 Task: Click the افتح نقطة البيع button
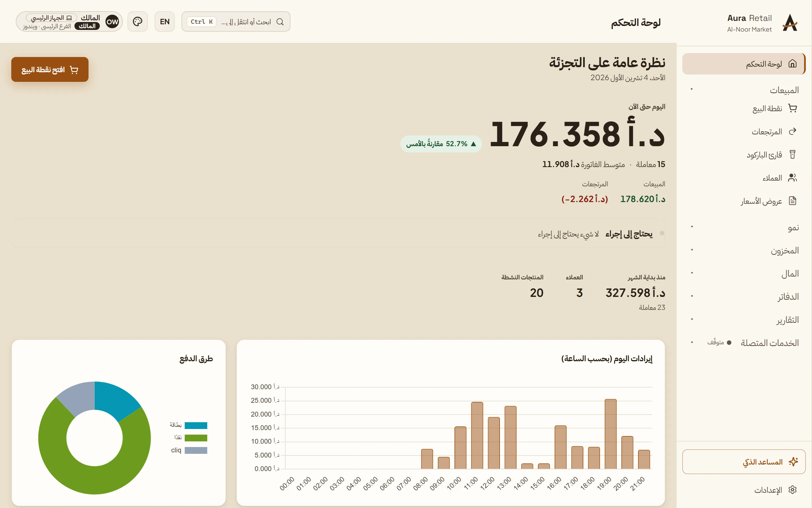[x=50, y=69]
